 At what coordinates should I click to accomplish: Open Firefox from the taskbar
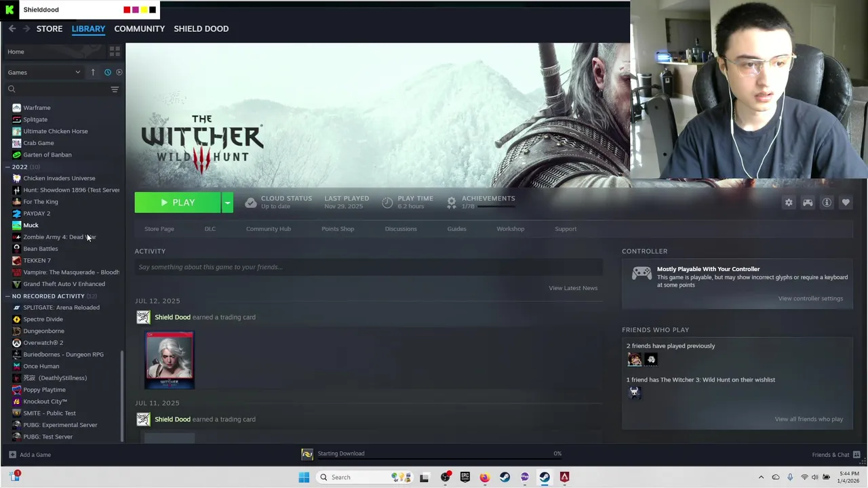[x=484, y=477]
